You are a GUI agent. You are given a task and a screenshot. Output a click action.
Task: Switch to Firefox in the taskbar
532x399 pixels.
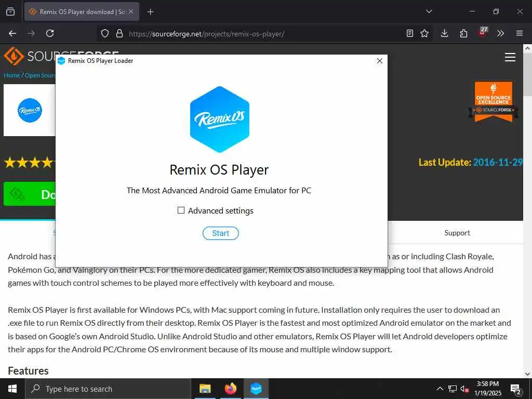point(230,389)
